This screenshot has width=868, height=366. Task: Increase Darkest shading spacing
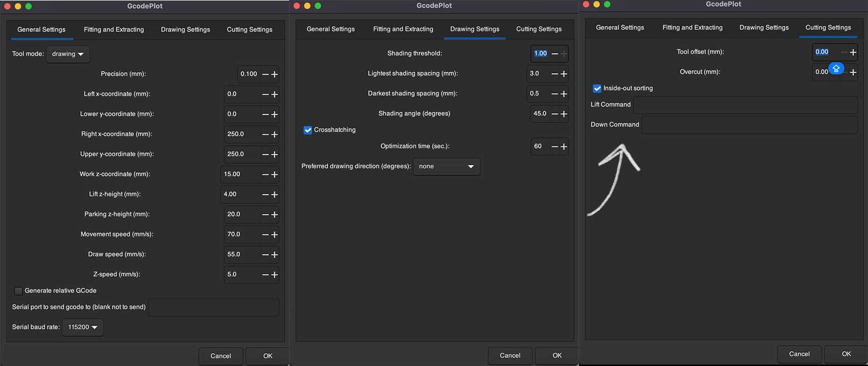564,94
